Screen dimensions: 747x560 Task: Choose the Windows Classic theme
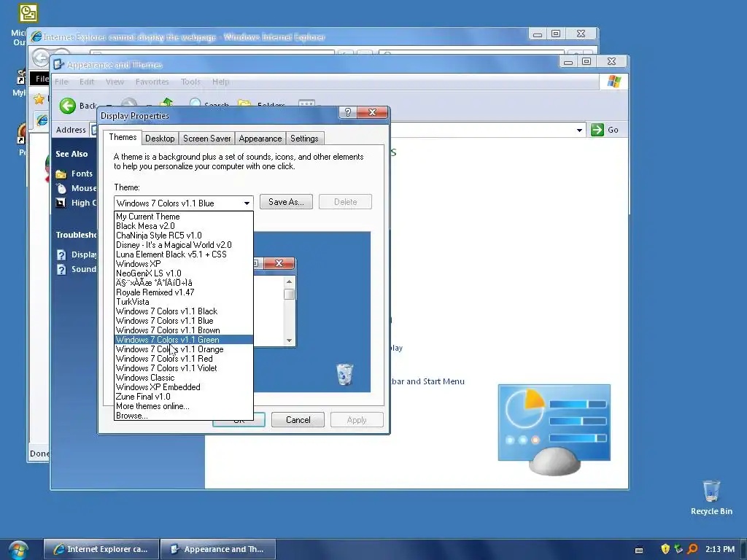[x=183, y=378]
